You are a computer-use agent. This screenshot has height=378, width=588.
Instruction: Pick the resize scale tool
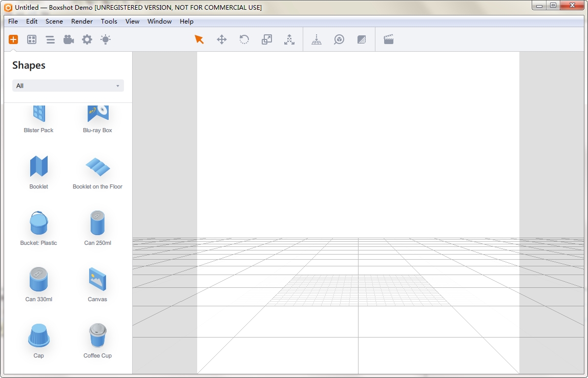pyautogui.click(x=267, y=39)
